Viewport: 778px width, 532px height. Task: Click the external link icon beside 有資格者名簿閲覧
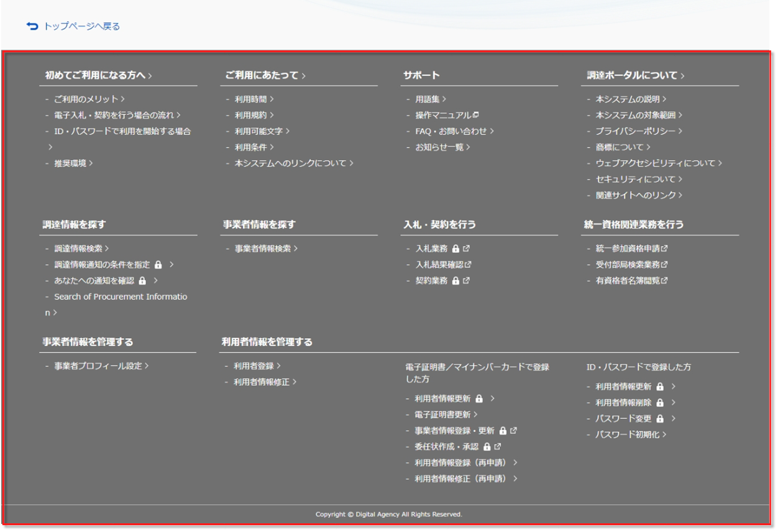pos(664,280)
